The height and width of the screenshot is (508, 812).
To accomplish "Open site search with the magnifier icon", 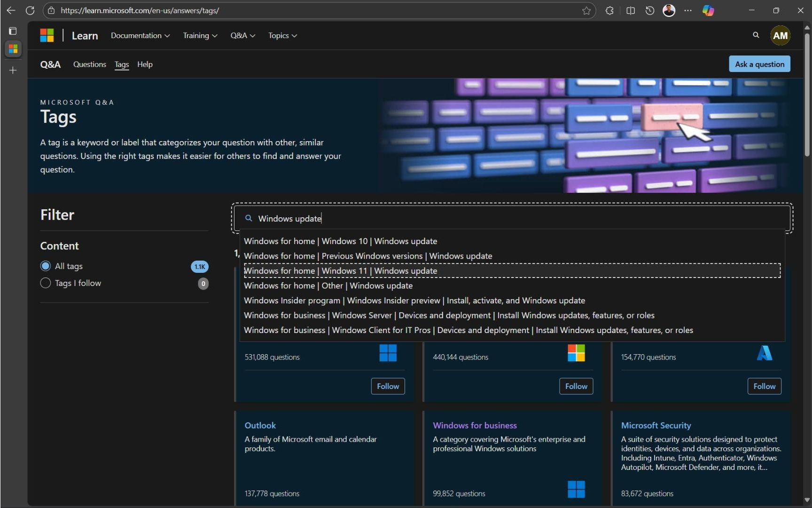I will pos(756,35).
